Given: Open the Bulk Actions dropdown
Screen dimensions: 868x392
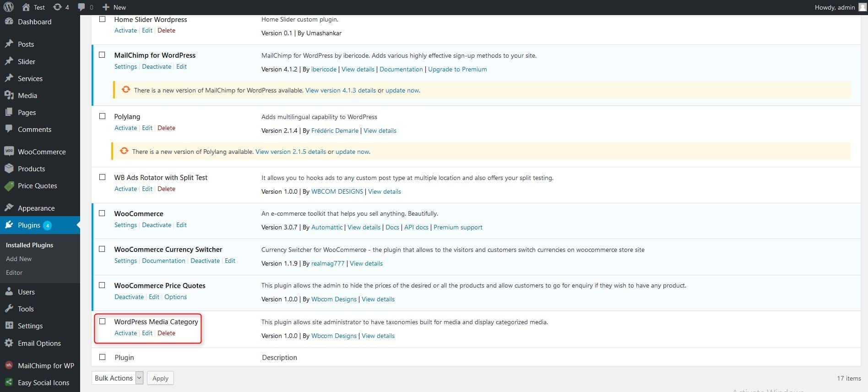Looking at the screenshot, I should click(118, 378).
